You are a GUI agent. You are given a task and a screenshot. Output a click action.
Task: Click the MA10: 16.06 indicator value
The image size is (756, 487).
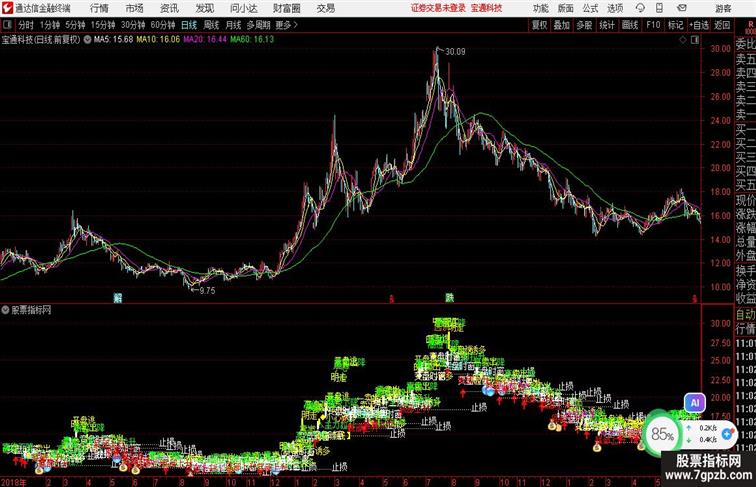pyautogui.click(x=158, y=40)
